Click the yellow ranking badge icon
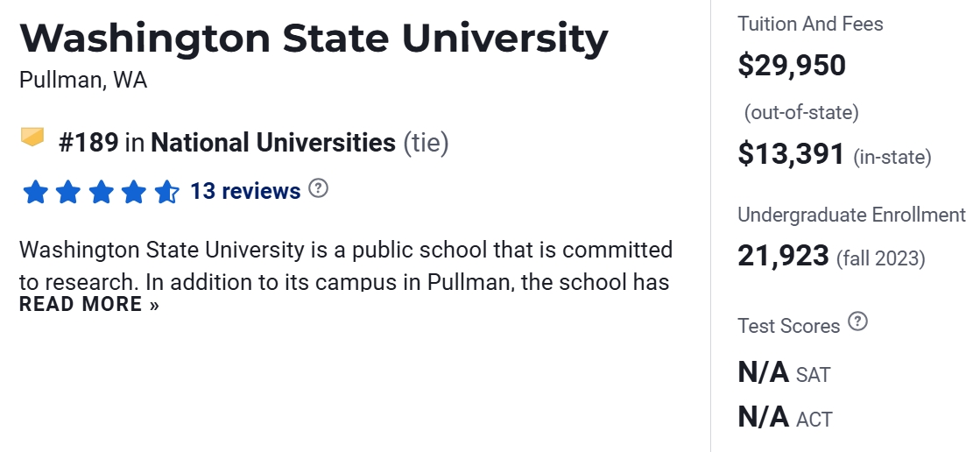This screenshot has height=452, width=980. 32,138
